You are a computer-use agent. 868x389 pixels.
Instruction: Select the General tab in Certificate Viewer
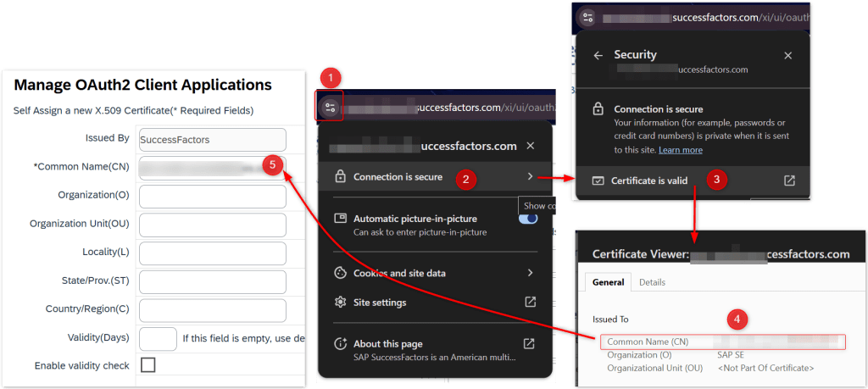[608, 282]
